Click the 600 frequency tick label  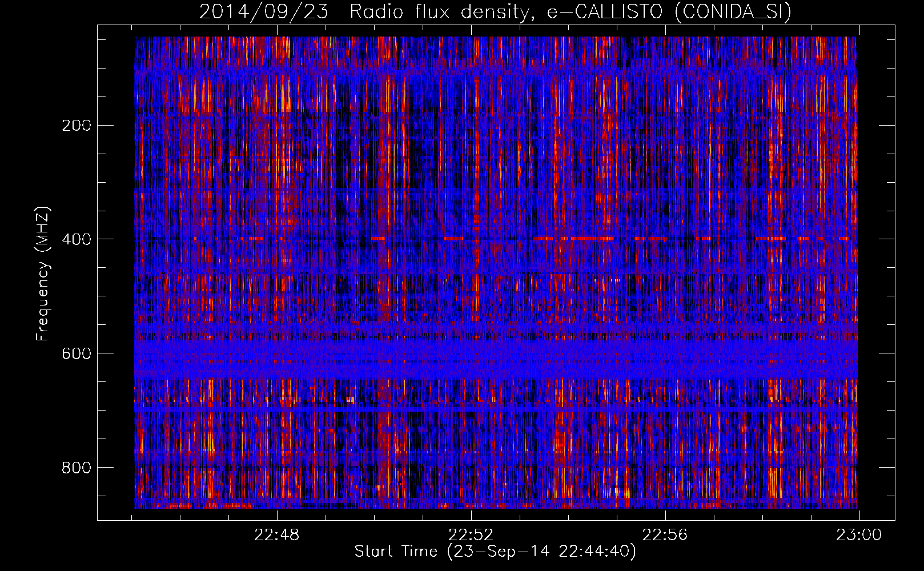pyautogui.click(x=77, y=353)
